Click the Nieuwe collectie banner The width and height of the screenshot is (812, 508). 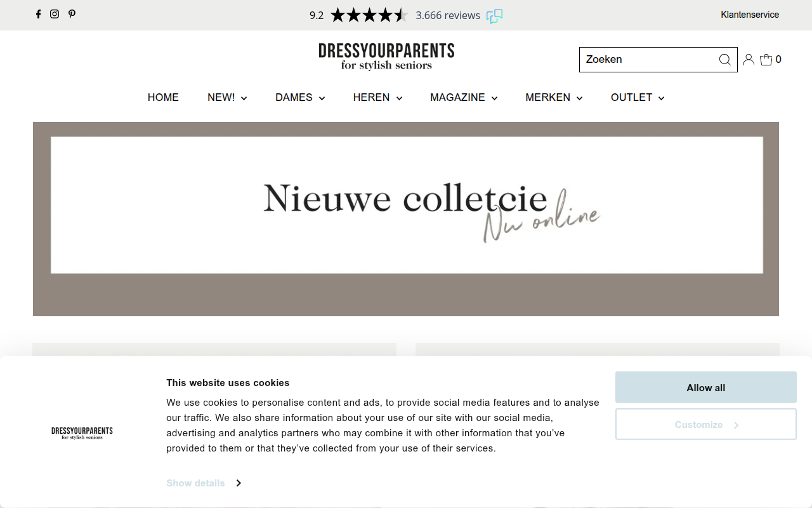tap(406, 219)
